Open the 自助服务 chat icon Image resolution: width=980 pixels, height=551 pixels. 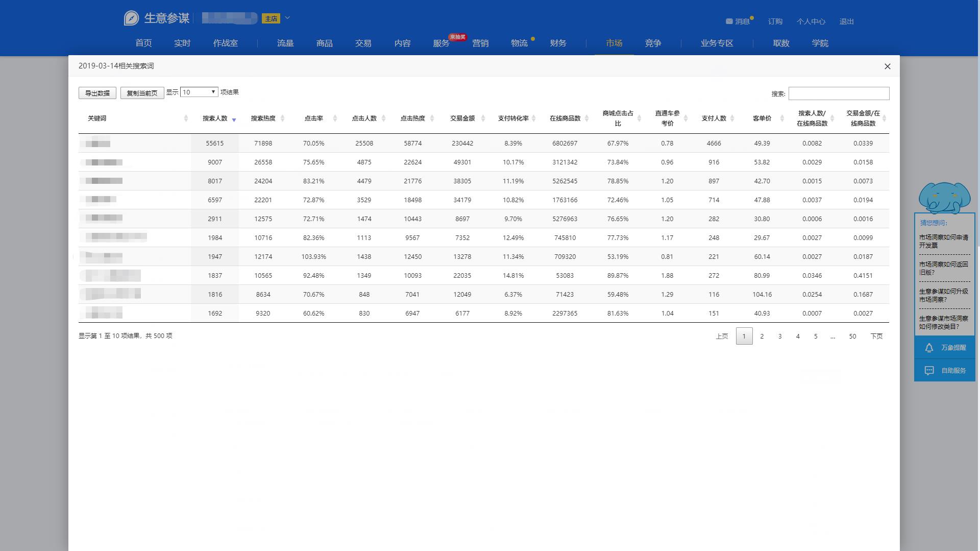tap(929, 371)
